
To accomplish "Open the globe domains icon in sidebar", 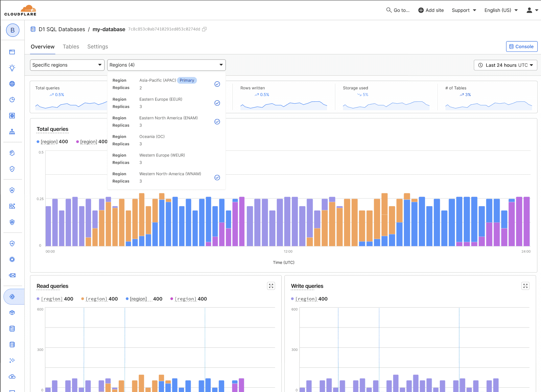I will tap(12, 84).
